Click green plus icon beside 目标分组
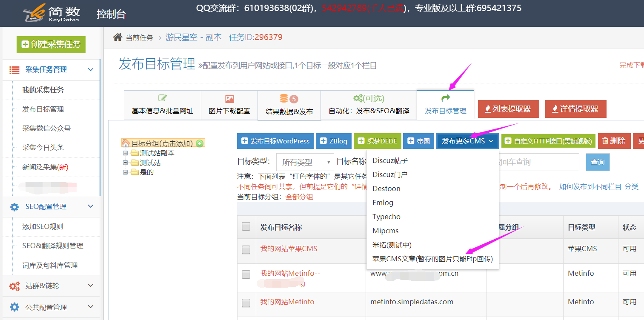Viewport: 644px width, 320px height. (x=200, y=143)
